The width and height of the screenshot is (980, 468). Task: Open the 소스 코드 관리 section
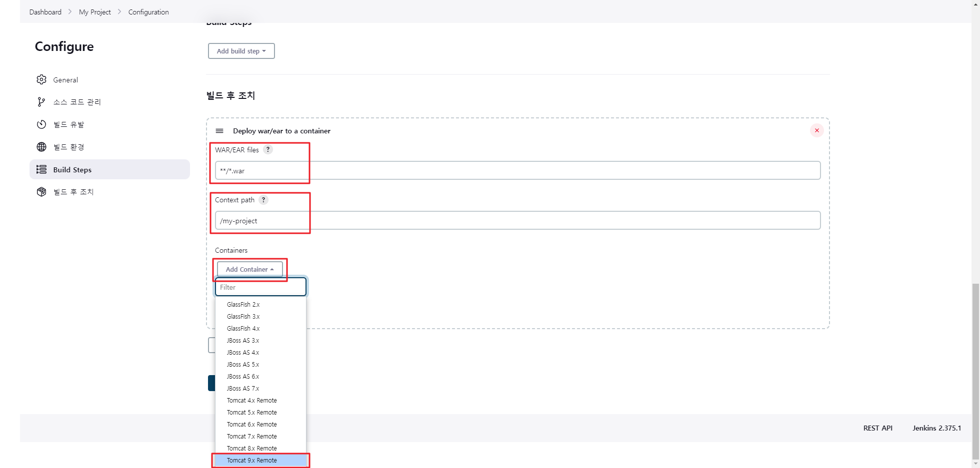coord(109,102)
